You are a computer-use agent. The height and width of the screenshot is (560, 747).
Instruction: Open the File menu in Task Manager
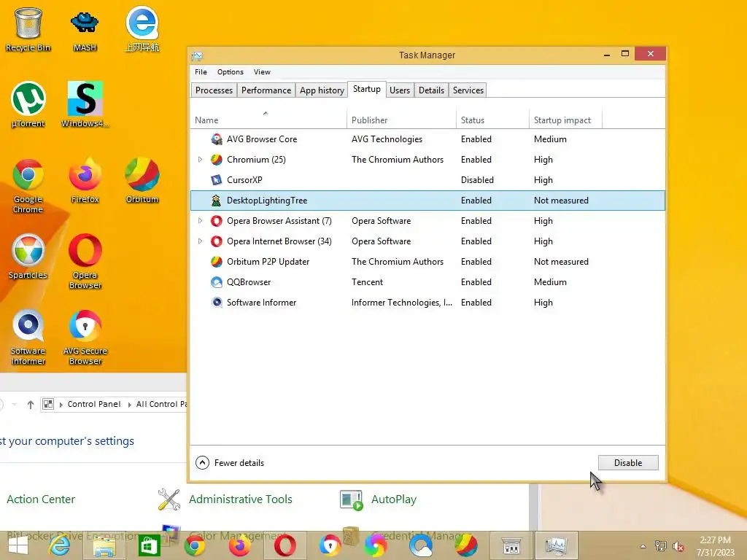click(x=201, y=72)
